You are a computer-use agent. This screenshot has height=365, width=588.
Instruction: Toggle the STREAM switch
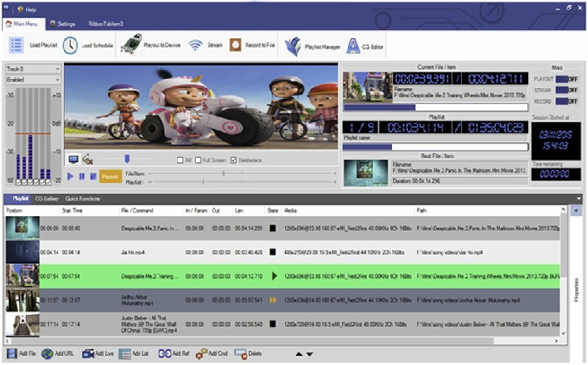tap(566, 90)
